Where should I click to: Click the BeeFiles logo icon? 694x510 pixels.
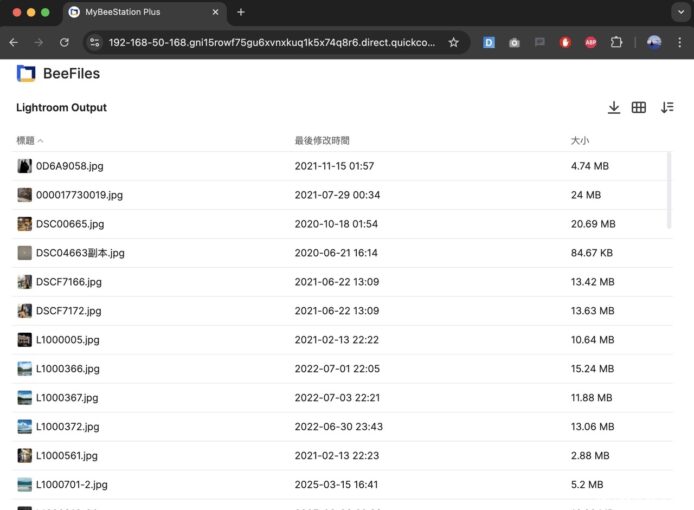pyautogui.click(x=26, y=74)
